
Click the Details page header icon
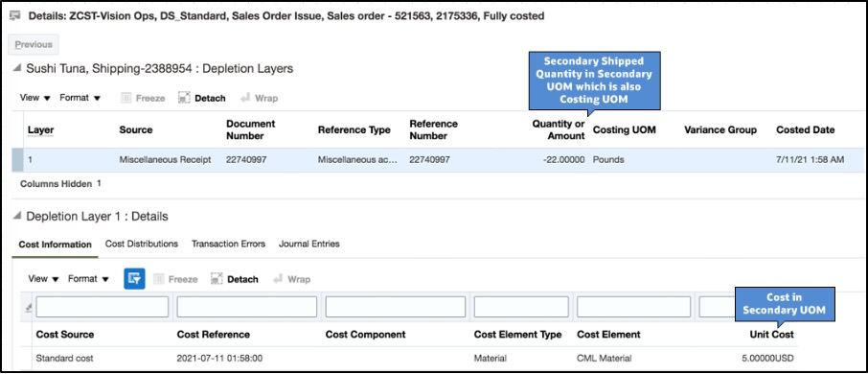tap(15, 16)
